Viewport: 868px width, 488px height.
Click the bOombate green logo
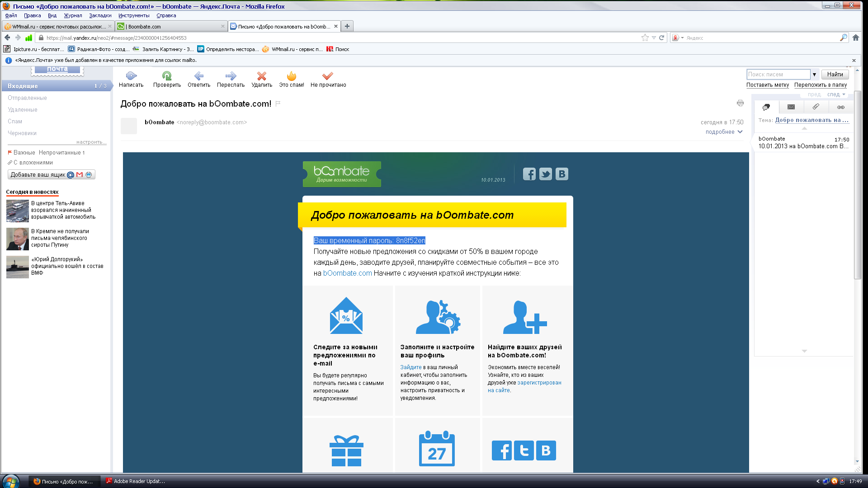click(342, 174)
